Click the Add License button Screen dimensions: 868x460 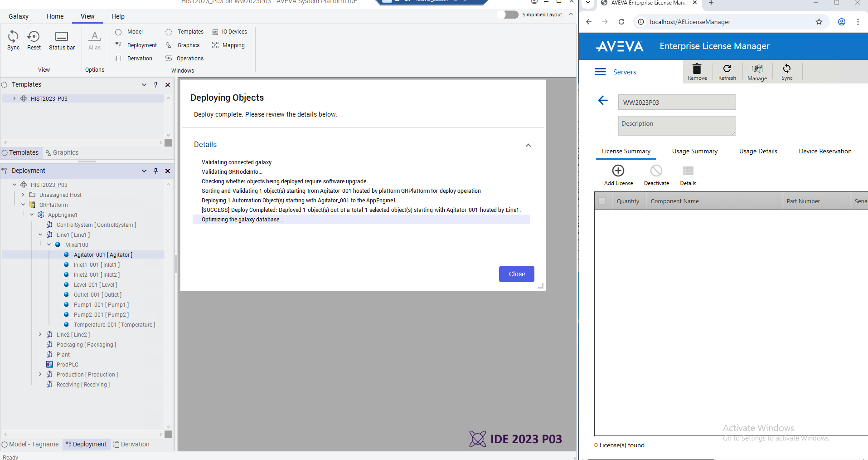(x=618, y=175)
